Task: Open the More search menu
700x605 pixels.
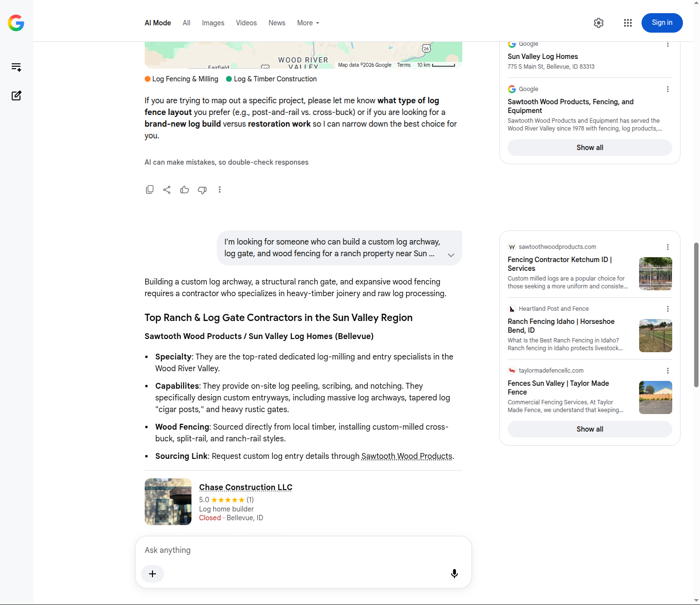Action: coord(308,23)
